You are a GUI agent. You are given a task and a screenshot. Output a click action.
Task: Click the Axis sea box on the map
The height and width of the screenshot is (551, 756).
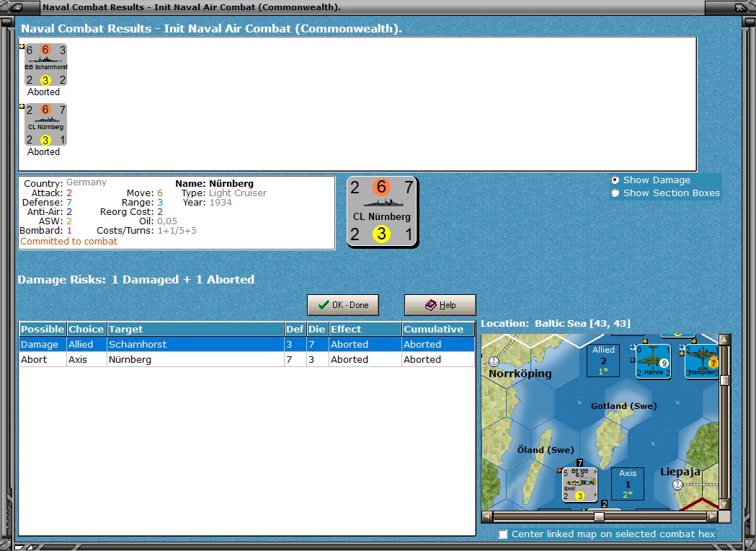pos(628,484)
